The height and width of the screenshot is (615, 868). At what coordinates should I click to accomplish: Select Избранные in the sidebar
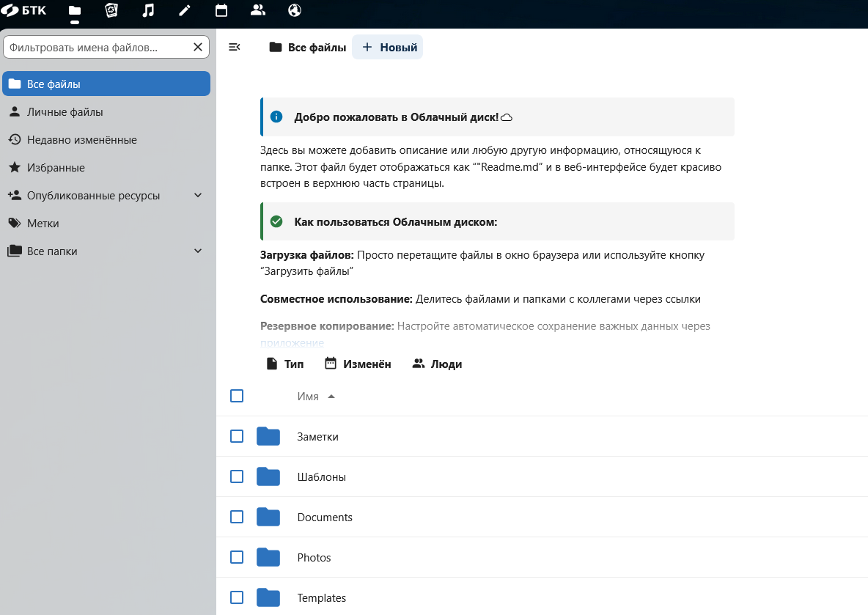coord(56,168)
